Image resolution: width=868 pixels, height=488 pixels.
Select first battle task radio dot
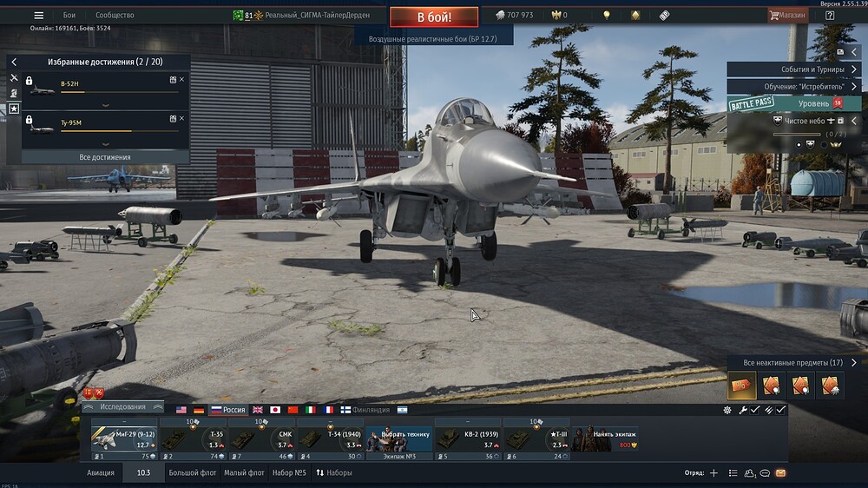click(799, 144)
